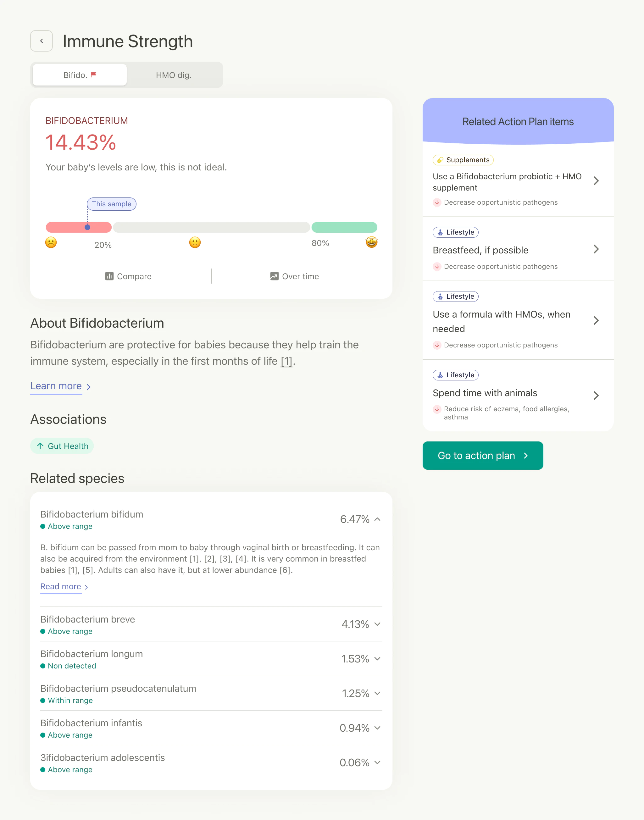
Task: Switch to the HMO dig. tab
Action: click(x=174, y=75)
